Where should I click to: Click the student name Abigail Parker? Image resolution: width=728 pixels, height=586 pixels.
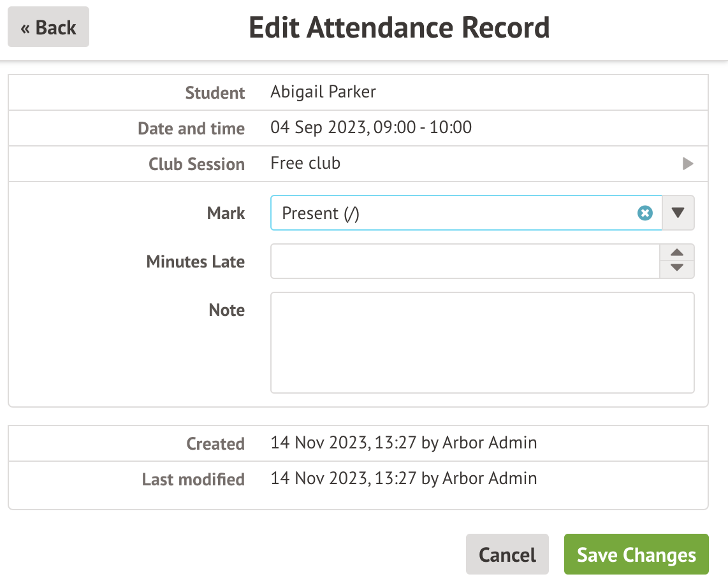coord(323,92)
